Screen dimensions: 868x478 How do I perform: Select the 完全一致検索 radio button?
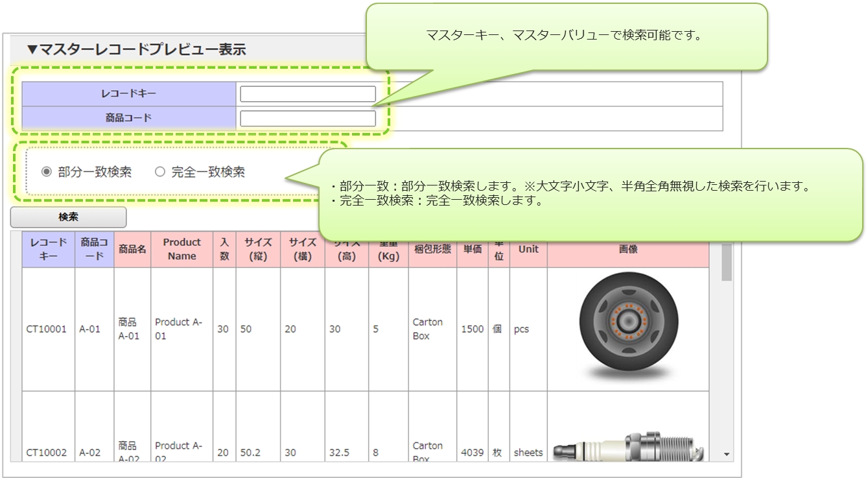(x=160, y=172)
